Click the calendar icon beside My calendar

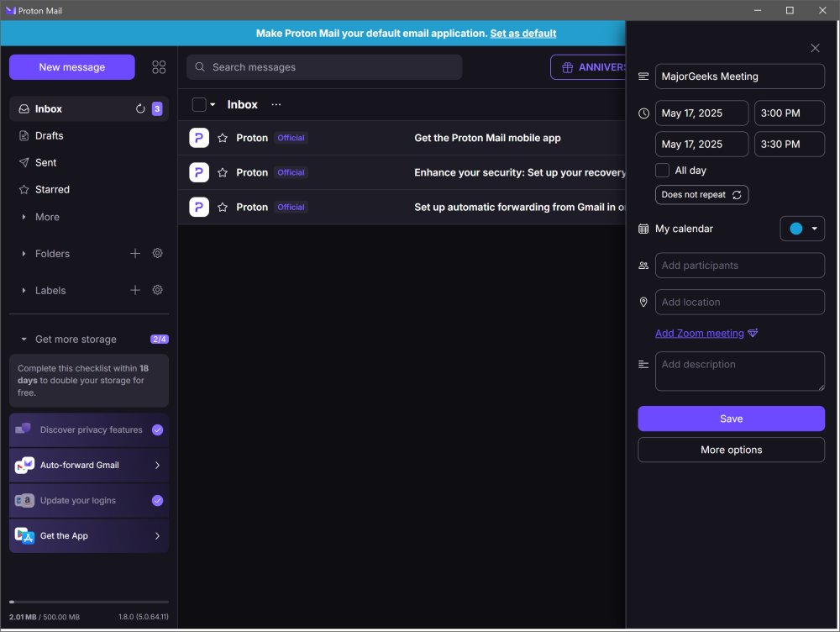[643, 229]
